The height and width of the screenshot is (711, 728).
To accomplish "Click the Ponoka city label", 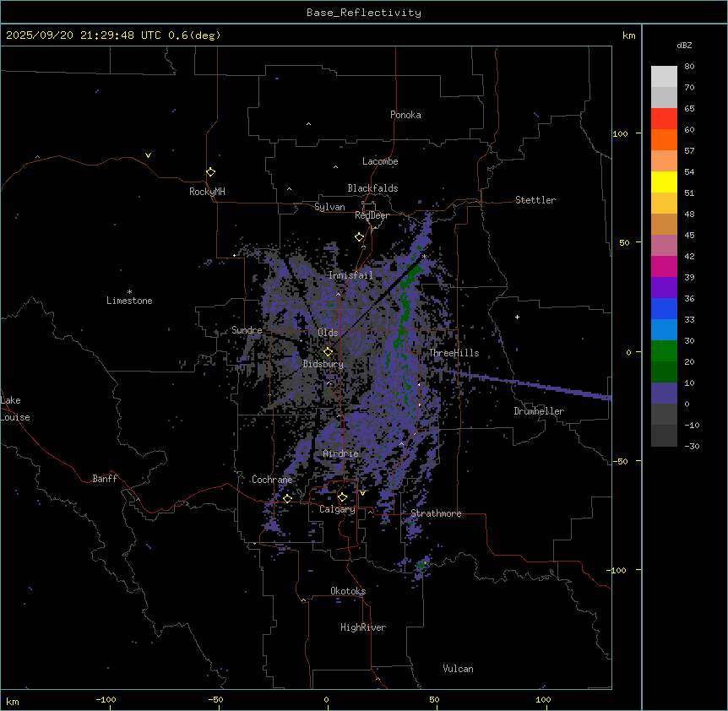I will tap(405, 115).
